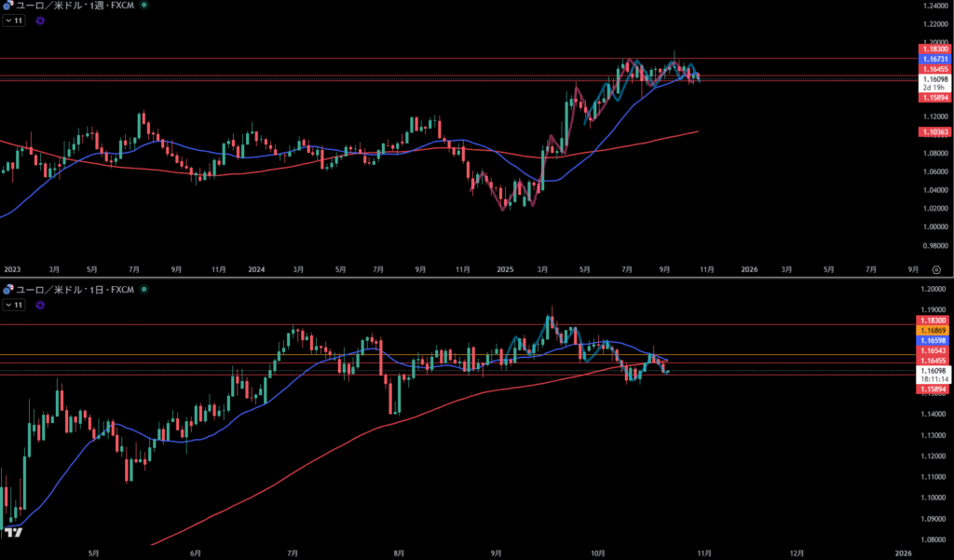Expand the 11 indicators legend on daily chart
The height and width of the screenshot is (560, 954).
pyautogui.click(x=12, y=305)
